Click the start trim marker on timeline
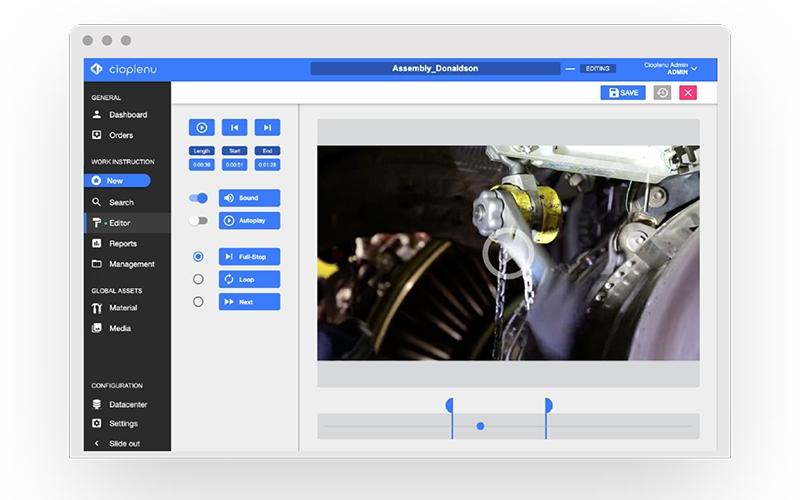 pyautogui.click(x=451, y=417)
